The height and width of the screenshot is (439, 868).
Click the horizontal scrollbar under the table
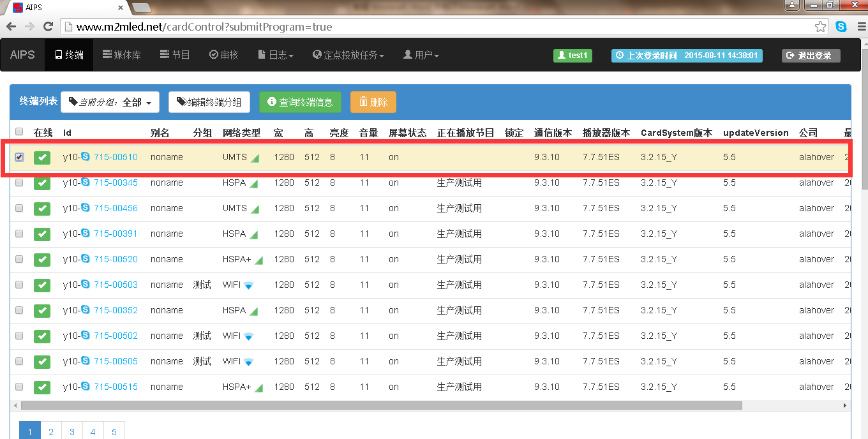(x=382, y=405)
